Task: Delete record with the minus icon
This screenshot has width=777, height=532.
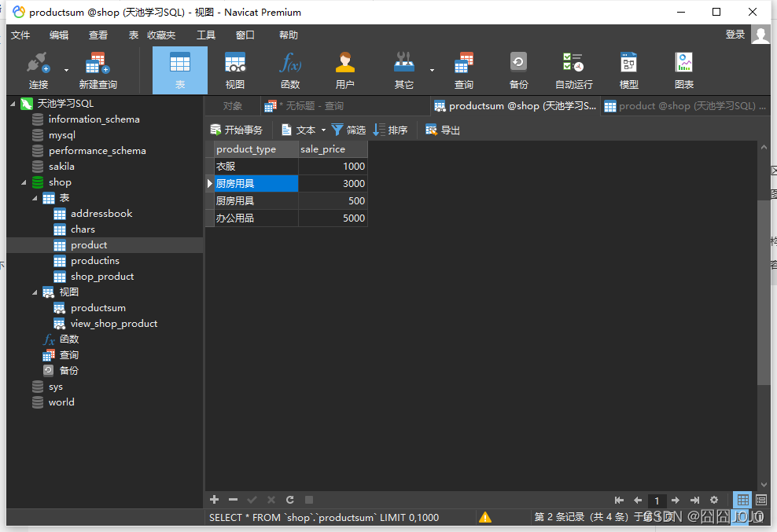Action: pos(234,499)
